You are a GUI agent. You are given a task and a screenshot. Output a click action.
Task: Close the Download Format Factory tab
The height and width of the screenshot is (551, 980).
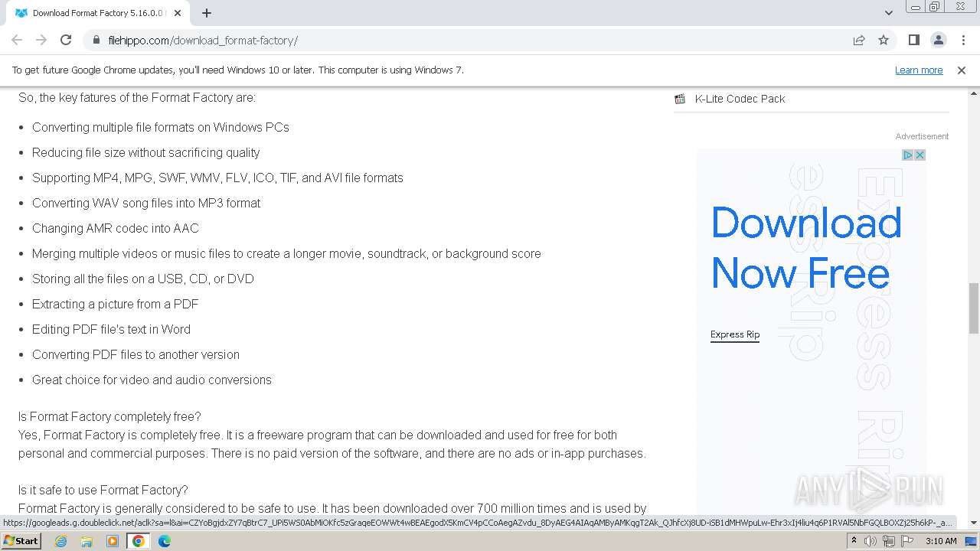pos(178,13)
